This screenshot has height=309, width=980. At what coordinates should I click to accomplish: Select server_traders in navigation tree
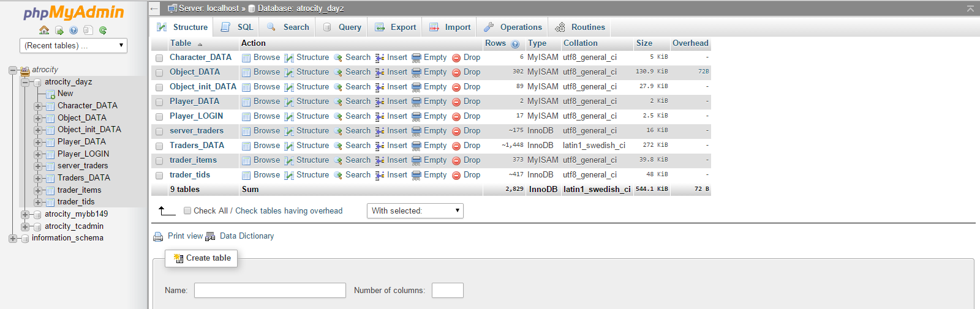(x=83, y=166)
